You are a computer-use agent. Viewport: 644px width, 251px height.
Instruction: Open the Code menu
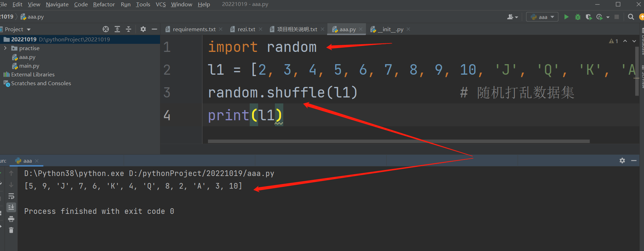pos(81,4)
